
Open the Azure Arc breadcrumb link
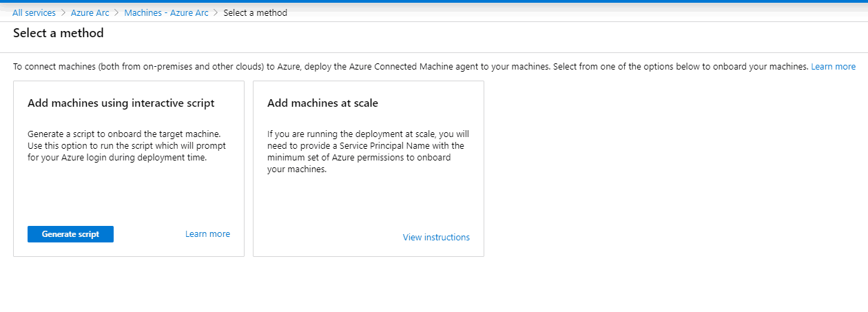coord(90,12)
